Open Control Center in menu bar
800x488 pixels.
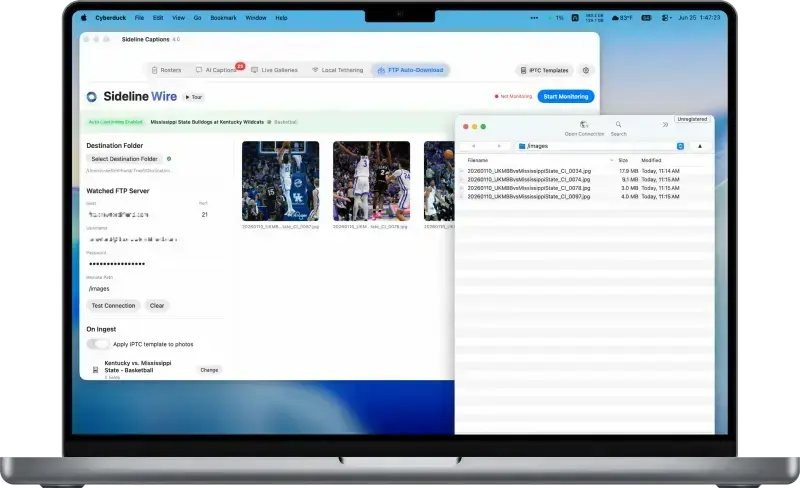click(x=666, y=18)
